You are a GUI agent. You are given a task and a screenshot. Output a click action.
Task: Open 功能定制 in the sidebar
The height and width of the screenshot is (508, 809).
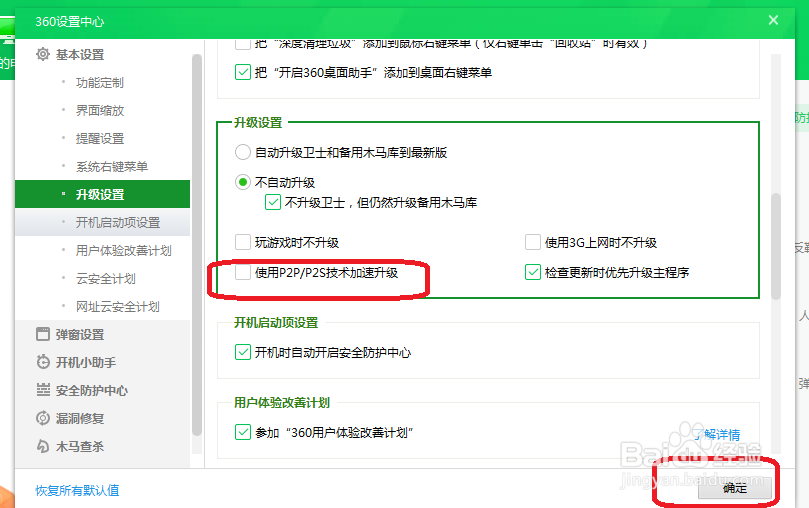(x=102, y=83)
